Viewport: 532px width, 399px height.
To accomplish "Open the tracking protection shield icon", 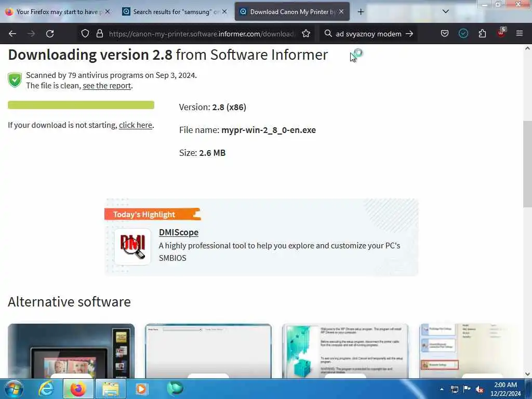I will (x=85, y=34).
